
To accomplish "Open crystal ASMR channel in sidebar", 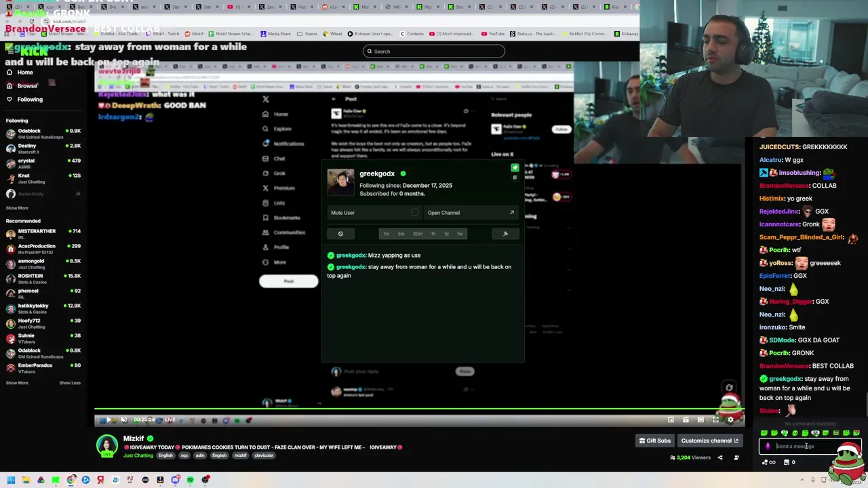I will (43, 163).
